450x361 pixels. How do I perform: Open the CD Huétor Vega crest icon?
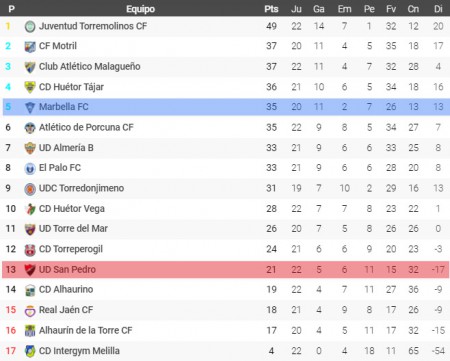tap(30, 209)
